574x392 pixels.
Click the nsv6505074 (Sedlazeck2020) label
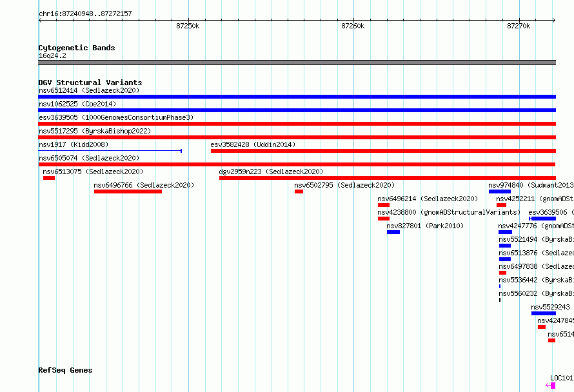click(89, 158)
